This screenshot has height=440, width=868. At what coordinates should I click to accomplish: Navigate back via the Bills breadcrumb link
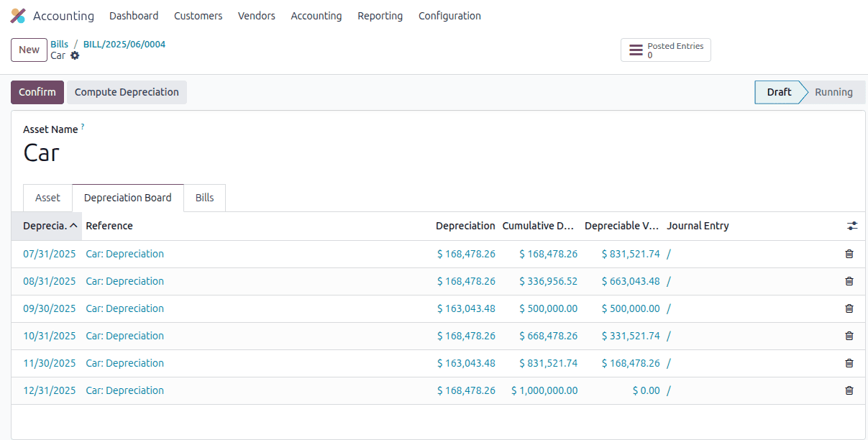click(x=59, y=44)
